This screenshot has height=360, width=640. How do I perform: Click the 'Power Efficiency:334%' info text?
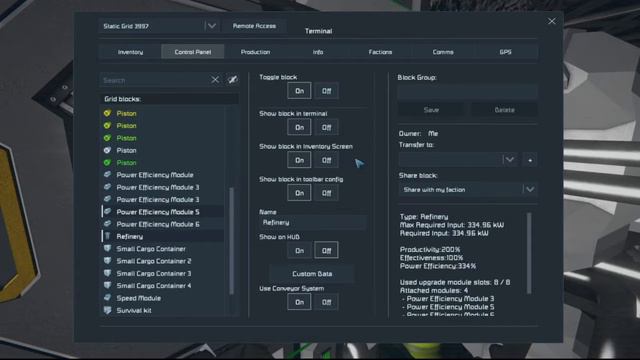[x=438, y=266]
